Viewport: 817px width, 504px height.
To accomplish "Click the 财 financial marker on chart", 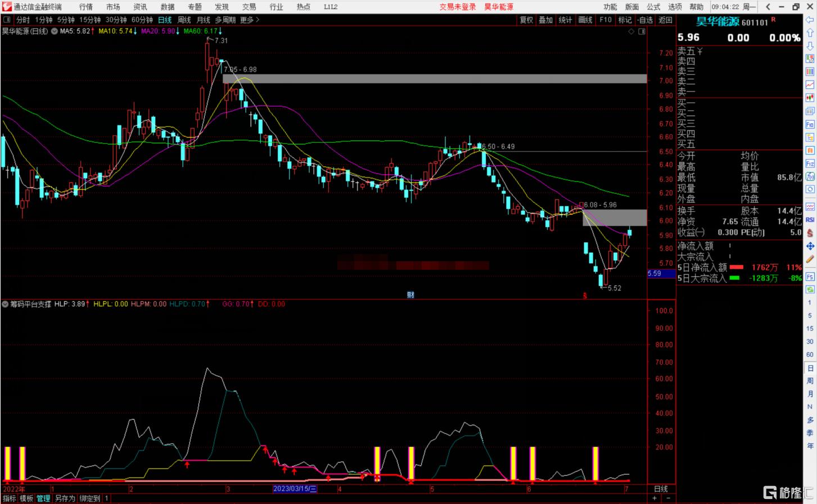I will [410, 295].
